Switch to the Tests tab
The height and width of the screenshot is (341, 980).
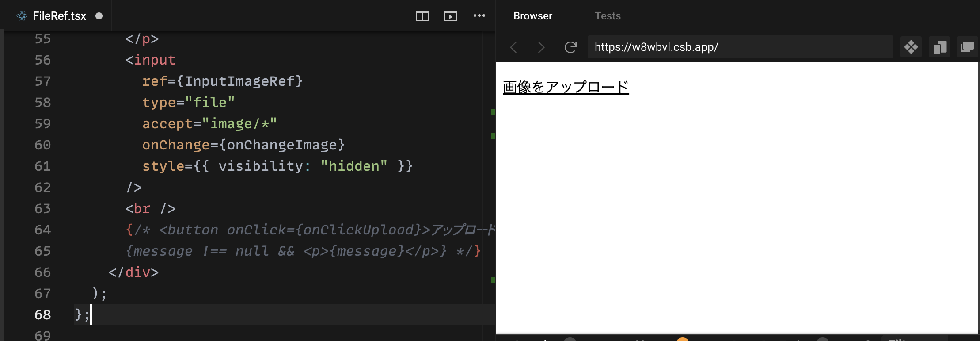click(x=608, y=16)
